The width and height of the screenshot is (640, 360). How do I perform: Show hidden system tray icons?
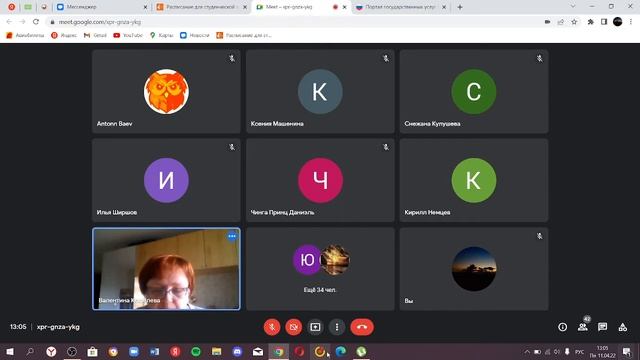(x=527, y=351)
